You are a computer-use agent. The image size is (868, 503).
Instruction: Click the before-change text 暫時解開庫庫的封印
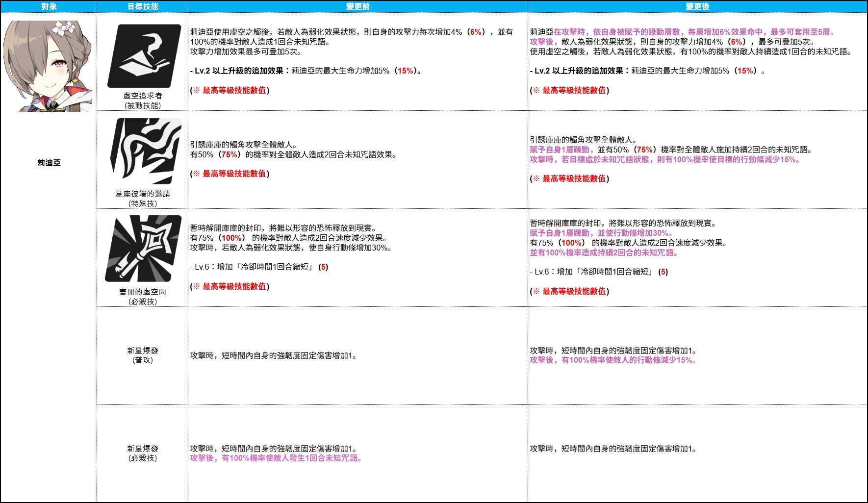point(226,228)
